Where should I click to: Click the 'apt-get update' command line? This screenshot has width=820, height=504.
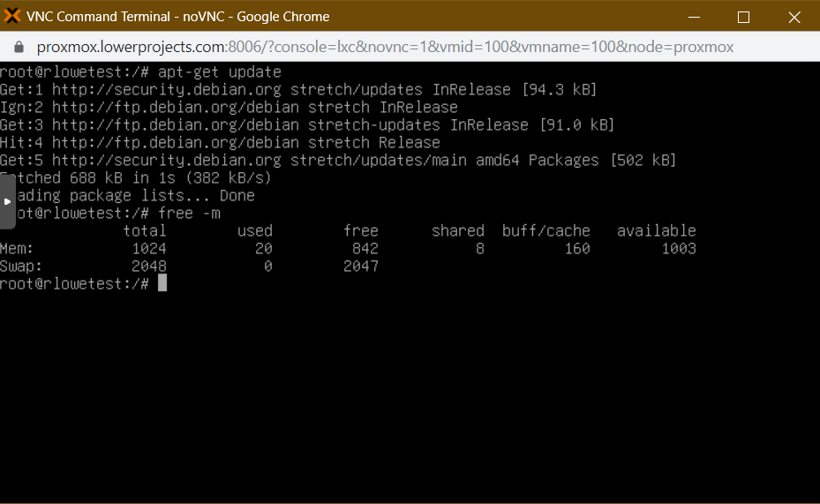click(x=140, y=71)
